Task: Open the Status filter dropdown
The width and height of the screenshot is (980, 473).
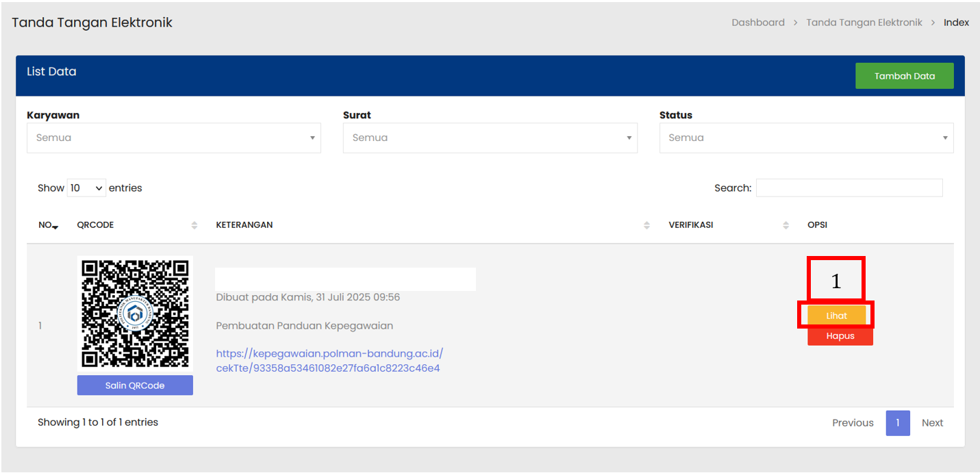Action: pos(806,138)
